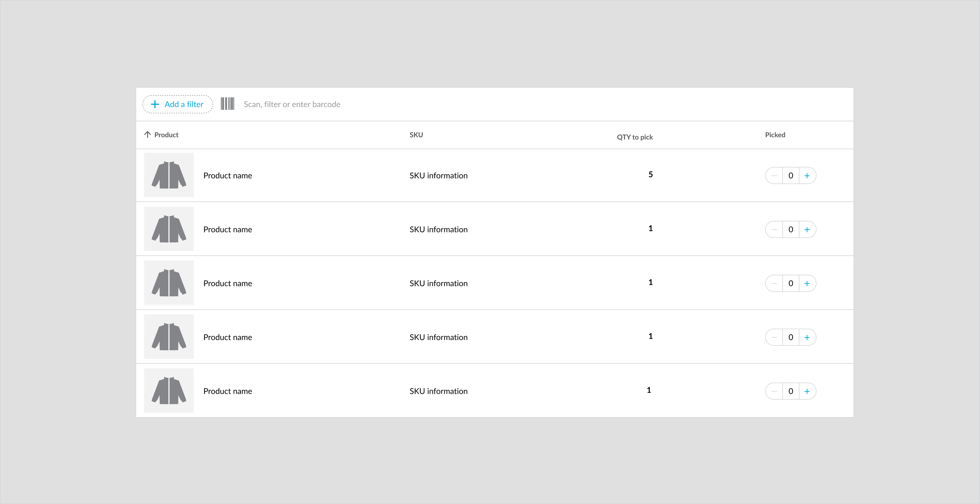Add one to fourth row's picked quantity

(x=807, y=337)
